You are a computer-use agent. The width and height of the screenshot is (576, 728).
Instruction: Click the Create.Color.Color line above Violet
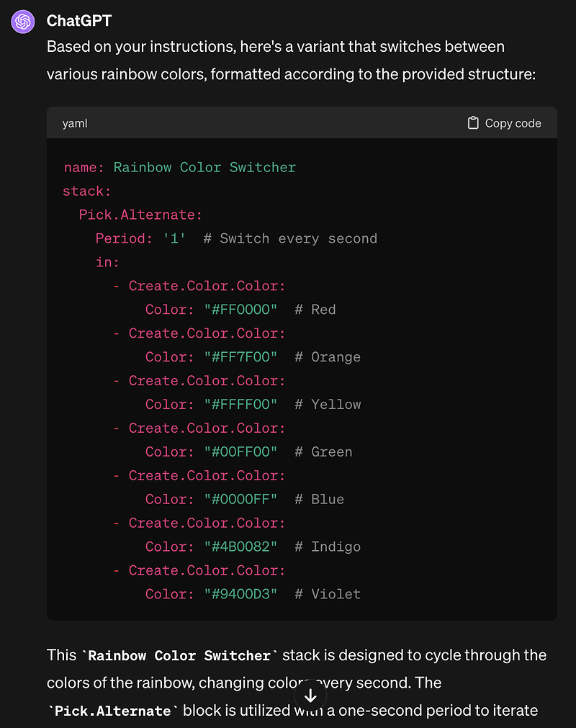point(199,570)
